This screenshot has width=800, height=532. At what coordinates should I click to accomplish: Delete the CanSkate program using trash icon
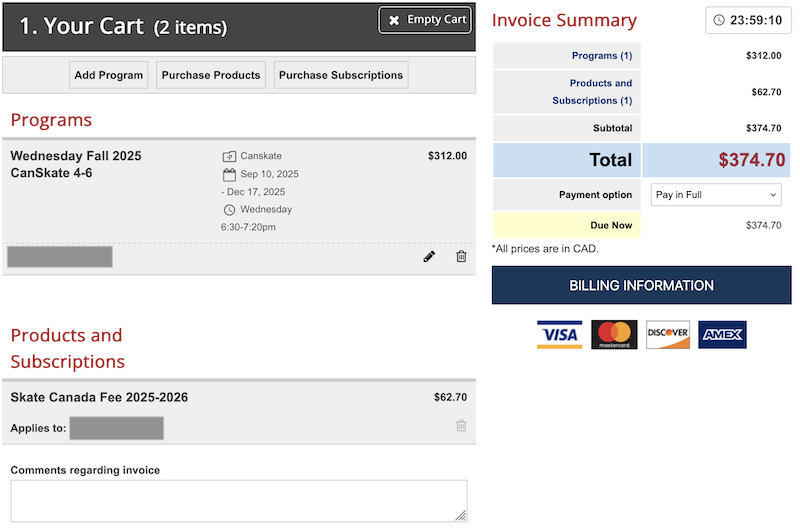pyautogui.click(x=461, y=257)
